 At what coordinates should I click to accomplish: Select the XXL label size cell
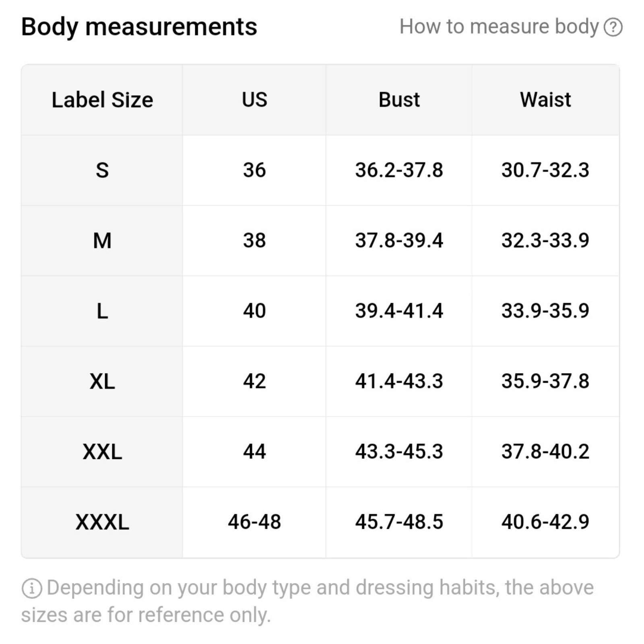[102, 452]
